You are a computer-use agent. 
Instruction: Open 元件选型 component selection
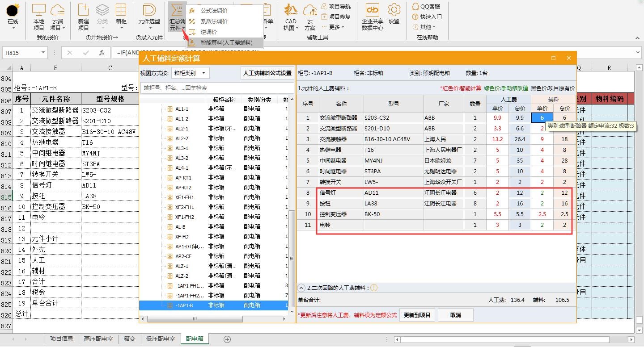click(x=149, y=17)
